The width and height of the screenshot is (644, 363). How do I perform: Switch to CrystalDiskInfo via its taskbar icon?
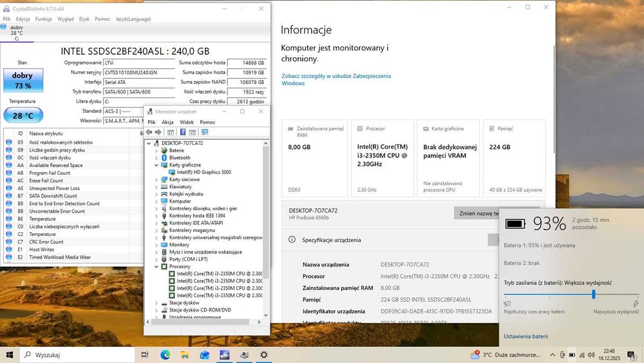[224, 355]
